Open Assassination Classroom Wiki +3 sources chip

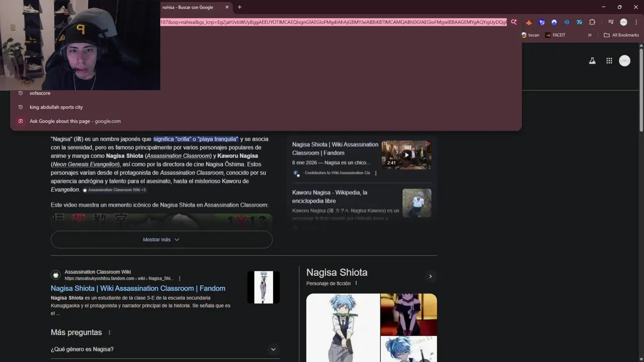click(114, 190)
